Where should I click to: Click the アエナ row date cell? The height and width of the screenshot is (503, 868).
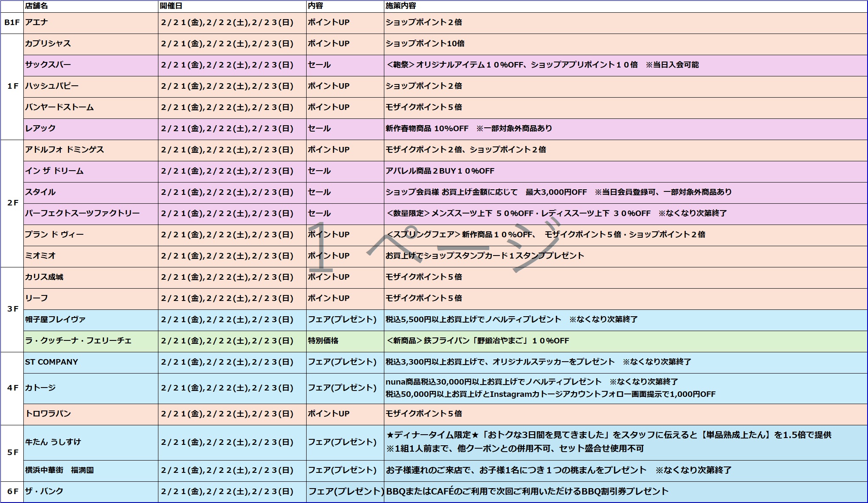[232, 23]
